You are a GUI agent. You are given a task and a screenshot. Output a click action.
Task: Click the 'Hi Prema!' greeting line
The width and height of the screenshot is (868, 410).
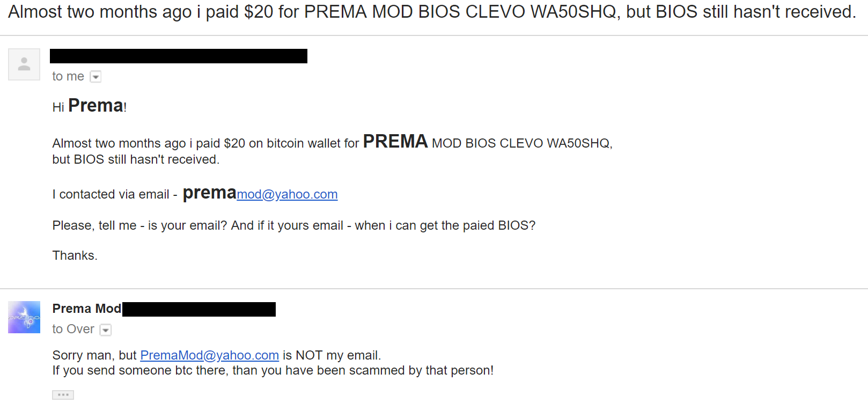89,106
